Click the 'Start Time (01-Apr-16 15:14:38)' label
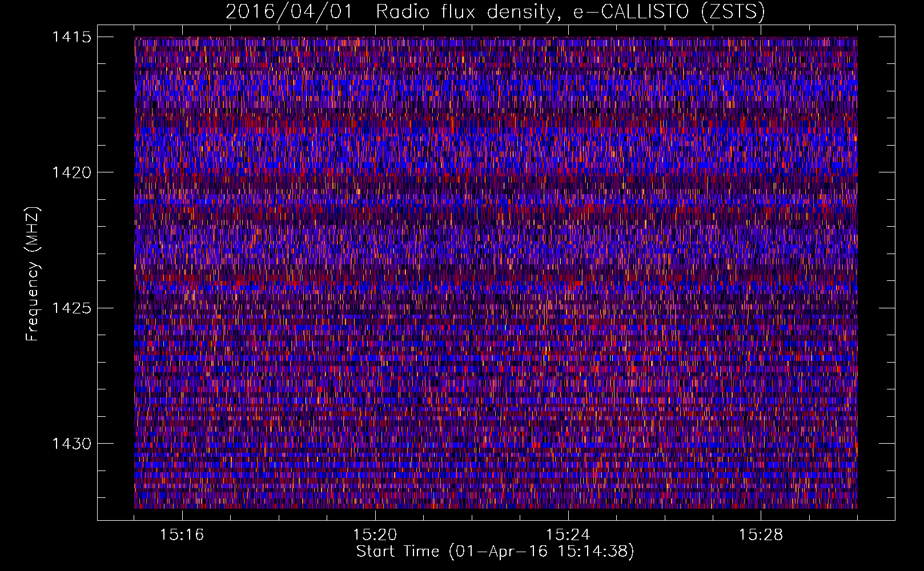This screenshot has height=571, width=924. click(495, 552)
